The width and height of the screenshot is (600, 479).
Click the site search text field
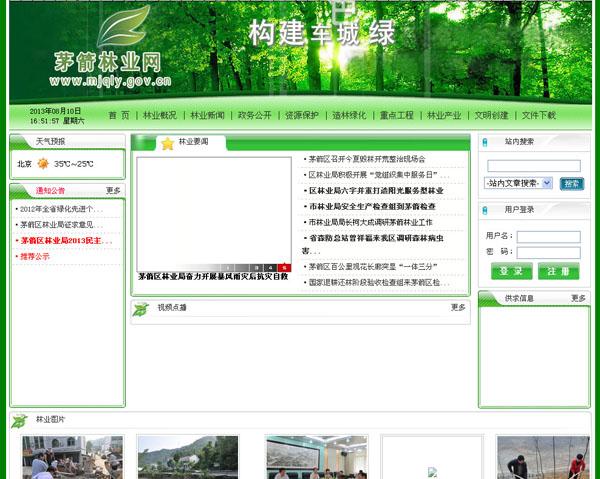[x=534, y=166]
